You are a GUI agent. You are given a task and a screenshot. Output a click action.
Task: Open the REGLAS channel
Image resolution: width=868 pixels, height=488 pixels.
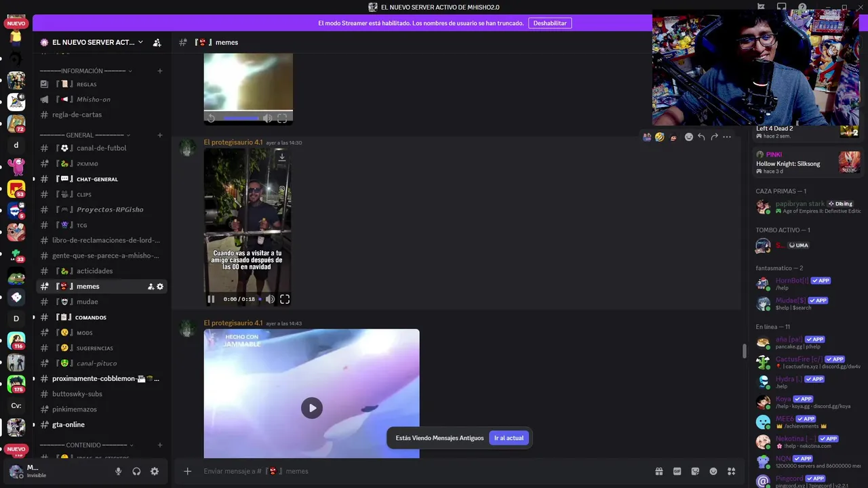tap(102, 84)
